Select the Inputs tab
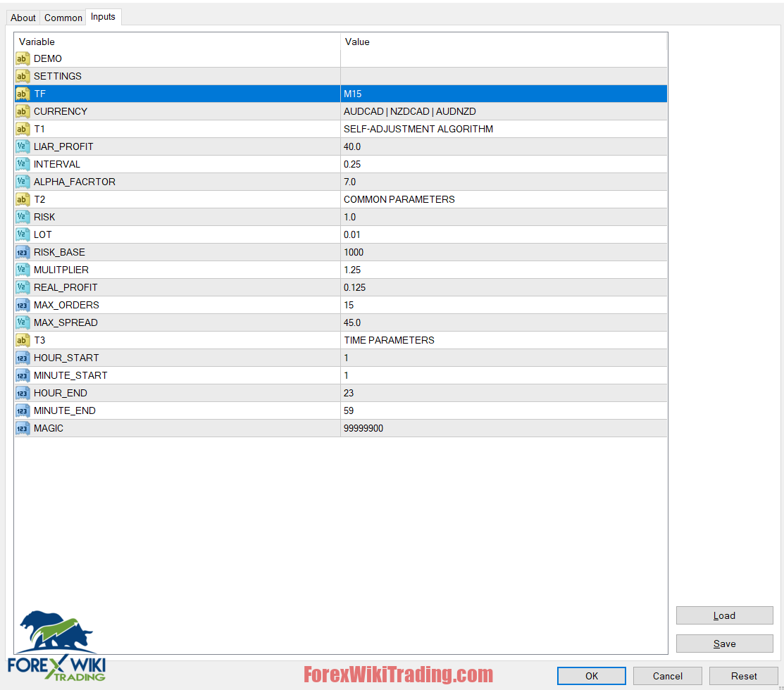The width and height of the screenshot is (784, 690). coord(103,16)
